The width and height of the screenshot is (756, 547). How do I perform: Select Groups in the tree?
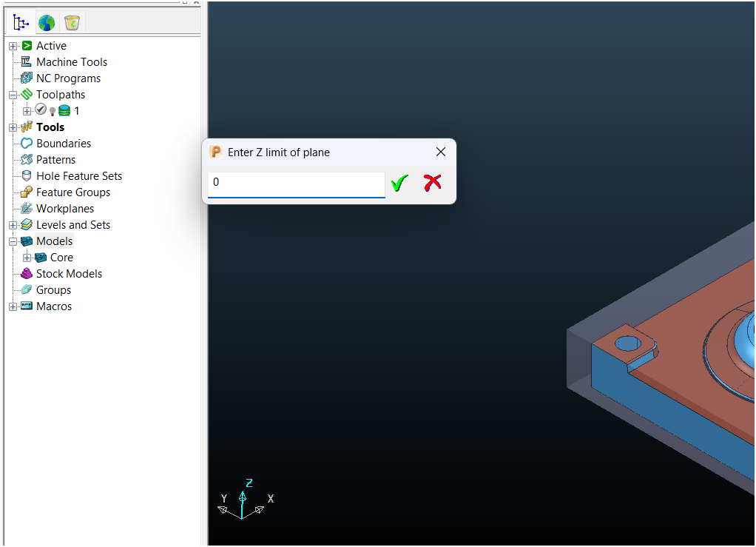(x=53, y=290)
